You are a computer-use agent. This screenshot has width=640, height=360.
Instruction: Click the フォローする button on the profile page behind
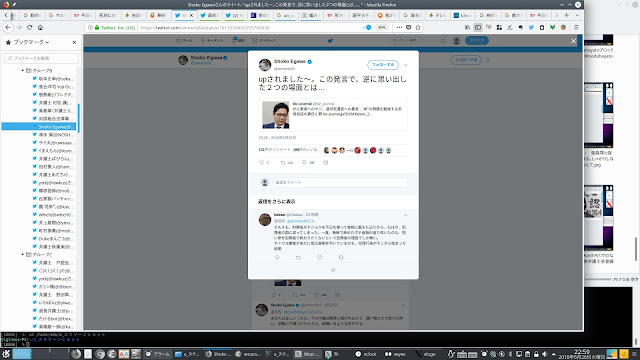click(466, 60)
